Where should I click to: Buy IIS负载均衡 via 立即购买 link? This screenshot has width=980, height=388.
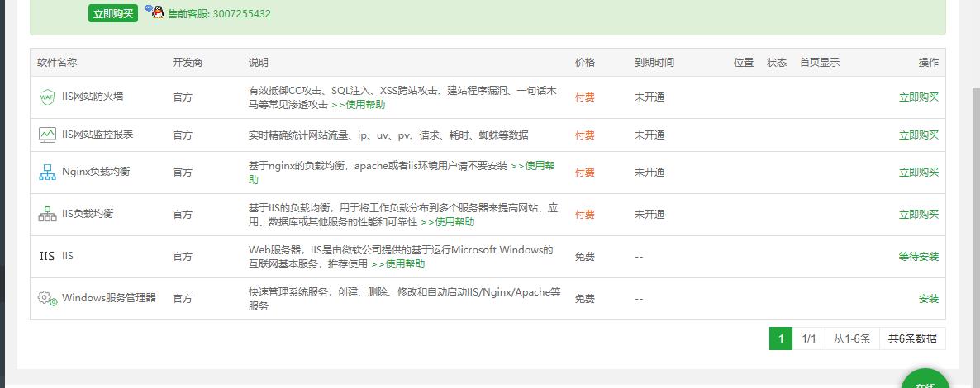[x=919, y=215]
